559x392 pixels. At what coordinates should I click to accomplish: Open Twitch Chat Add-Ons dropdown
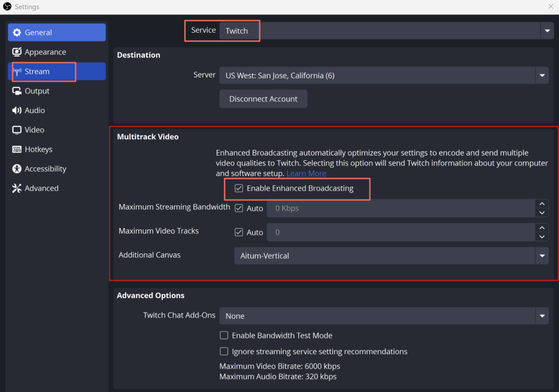(x=384, y=316)
